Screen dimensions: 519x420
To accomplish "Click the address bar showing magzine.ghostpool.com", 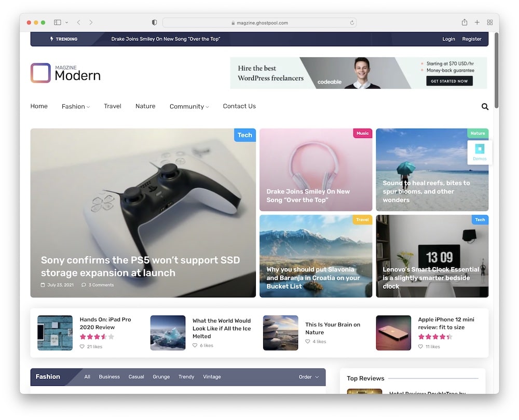I will [x=259, y=22].
